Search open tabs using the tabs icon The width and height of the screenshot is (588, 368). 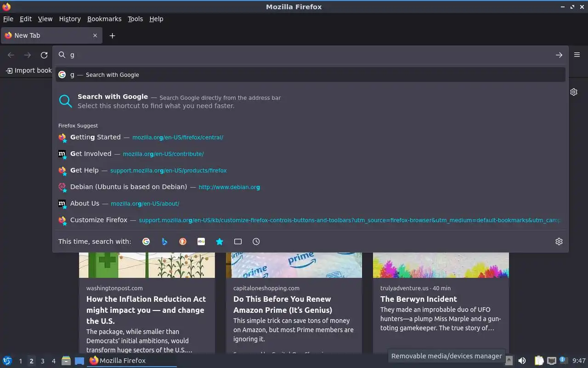click(x=238, y=241)
